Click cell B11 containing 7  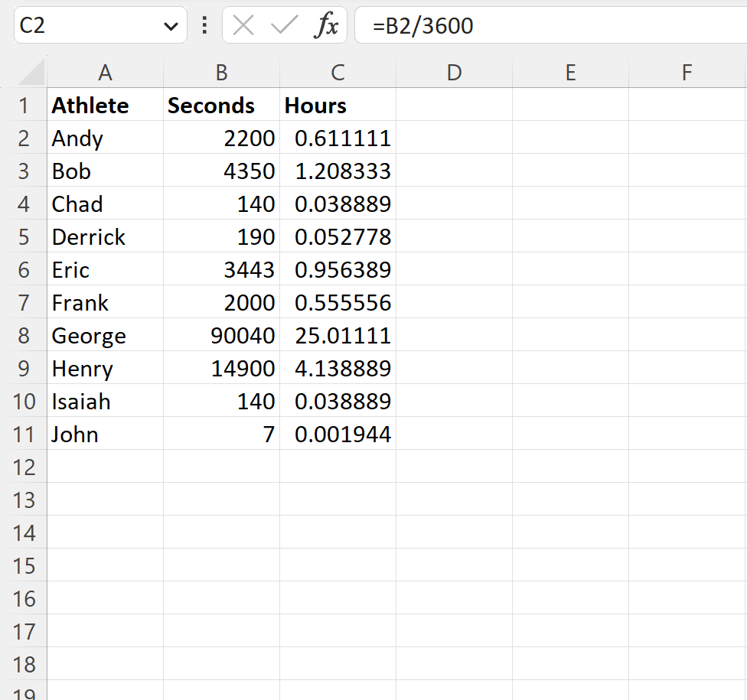221,434
